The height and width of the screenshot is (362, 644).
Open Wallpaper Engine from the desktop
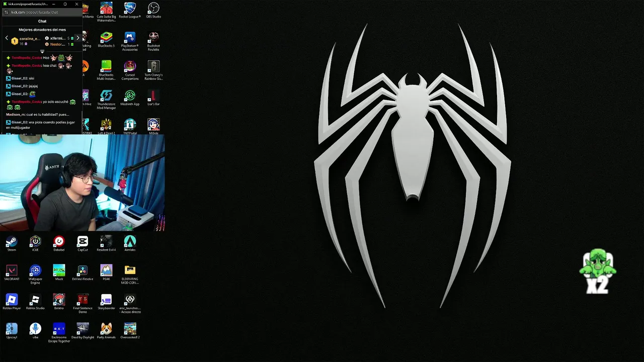tap(35, 275)
